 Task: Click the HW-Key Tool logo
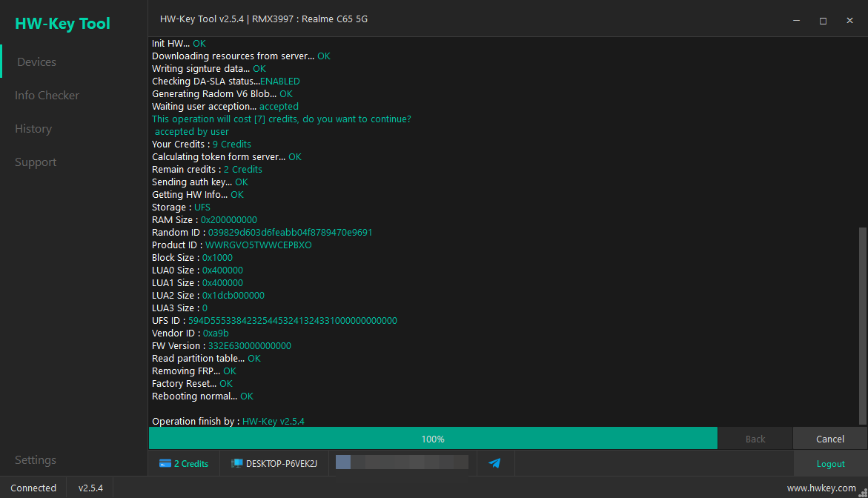[x=62, y=23]
